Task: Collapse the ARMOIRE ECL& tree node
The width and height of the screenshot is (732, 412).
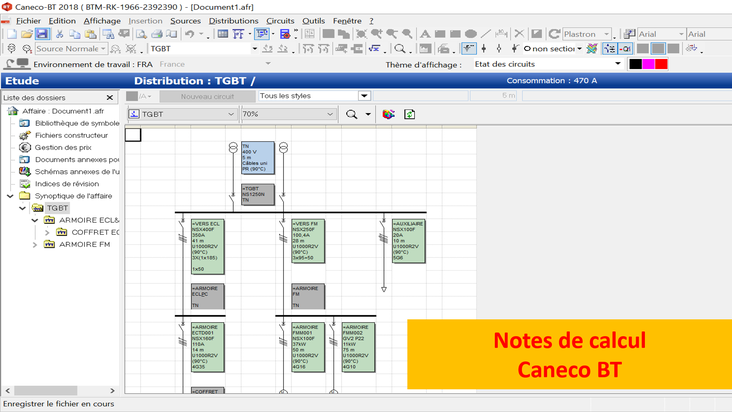Action: click(x=35, y=220)
